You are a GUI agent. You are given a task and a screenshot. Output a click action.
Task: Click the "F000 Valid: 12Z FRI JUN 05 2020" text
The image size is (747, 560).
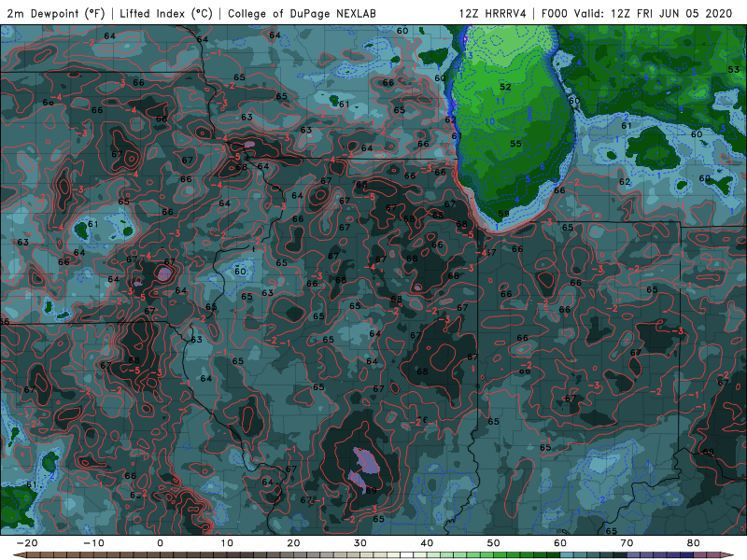pyautogui.click(x=637, y=13)
